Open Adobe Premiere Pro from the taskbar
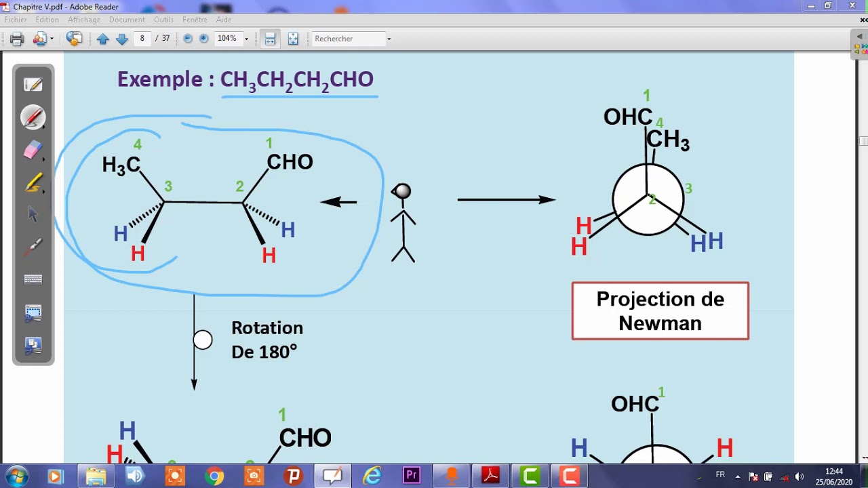Screen dimensions: 868x488 pos(412,476)
